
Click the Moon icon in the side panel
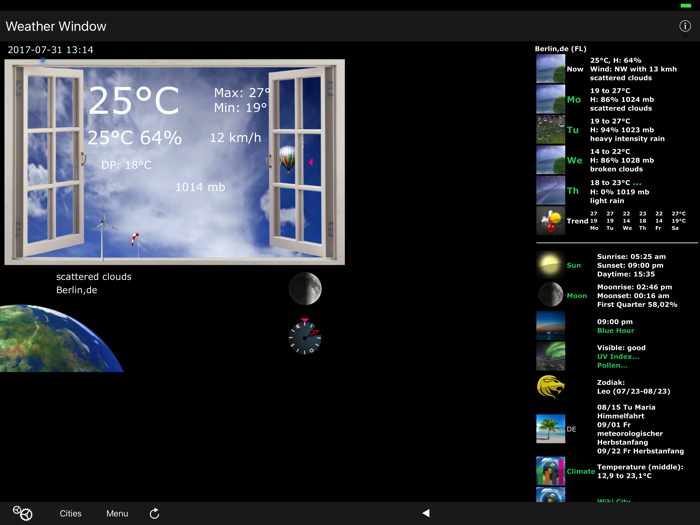(550, 295)
